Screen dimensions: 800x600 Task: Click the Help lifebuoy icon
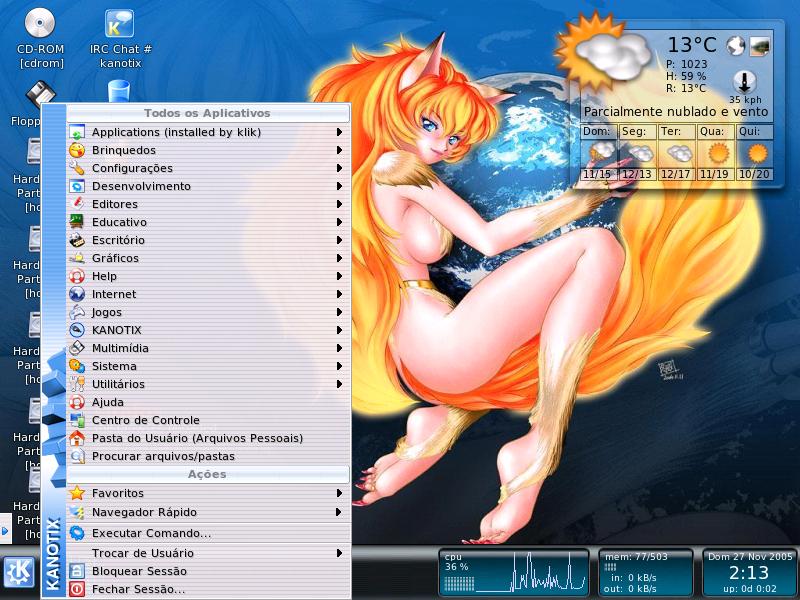[x=77, y=276]
